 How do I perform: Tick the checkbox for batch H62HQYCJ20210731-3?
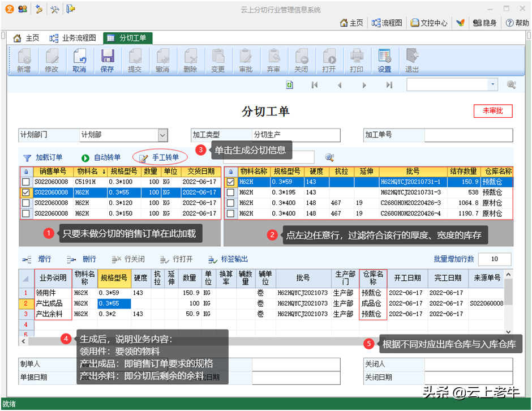pyautogui.click(x=230, y=192)
